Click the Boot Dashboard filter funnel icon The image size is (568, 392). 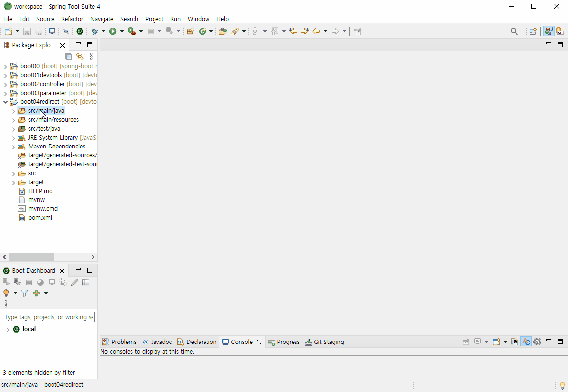click(x=24, y=293)
